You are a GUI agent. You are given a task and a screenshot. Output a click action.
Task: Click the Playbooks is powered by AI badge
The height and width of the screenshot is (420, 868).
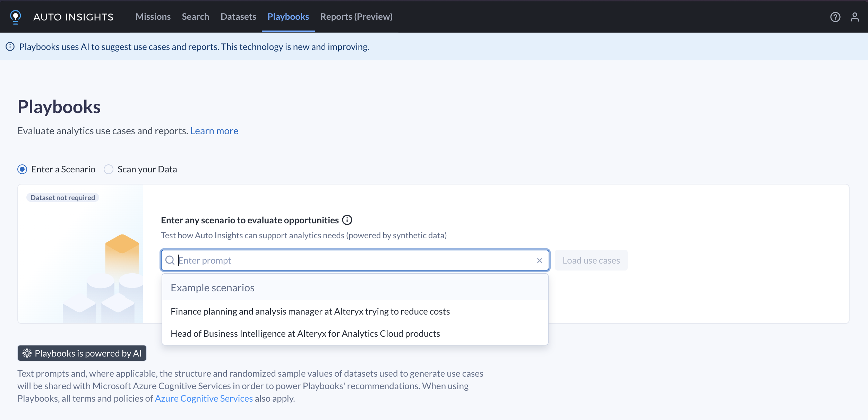pyautogui.click(x=82, y=353)
